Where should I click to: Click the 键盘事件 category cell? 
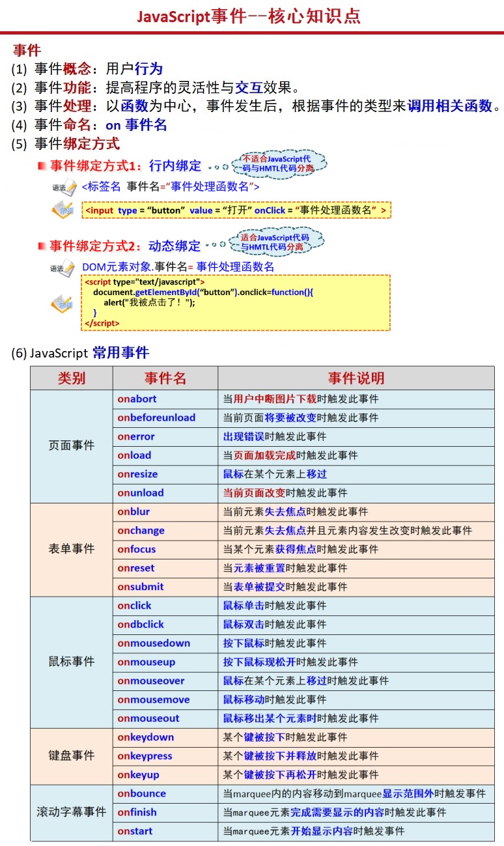(72, 756)
